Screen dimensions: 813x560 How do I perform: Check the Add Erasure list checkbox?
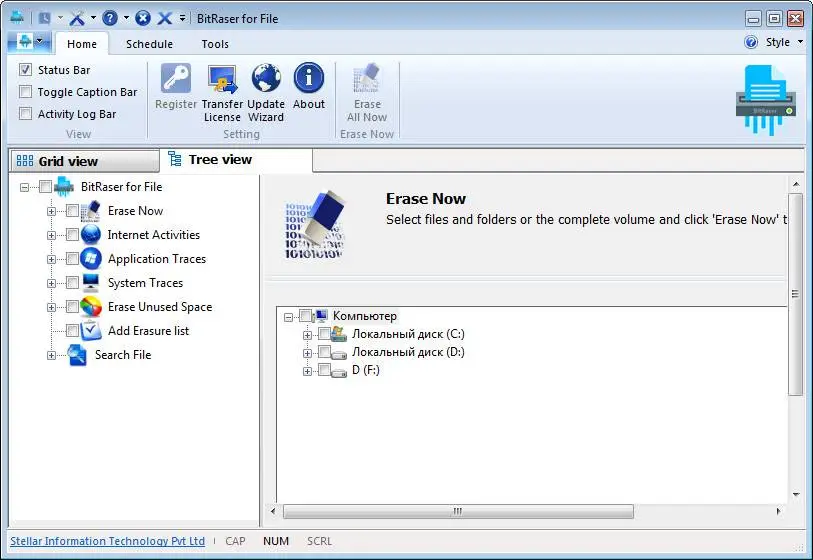73,331
